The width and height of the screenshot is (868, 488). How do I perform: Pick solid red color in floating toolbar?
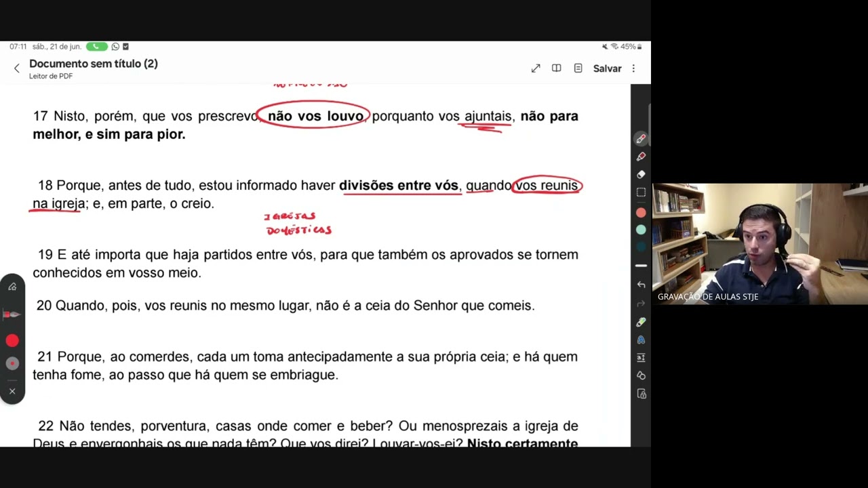click(x=12, y=341)
